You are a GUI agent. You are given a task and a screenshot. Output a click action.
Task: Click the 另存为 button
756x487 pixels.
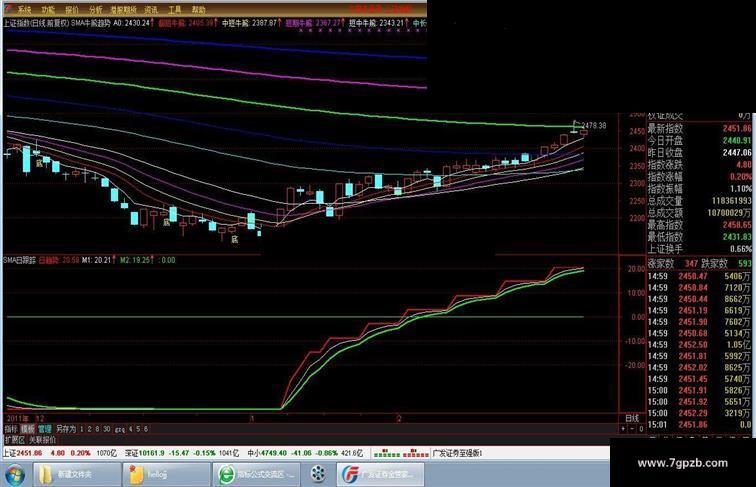66,428
